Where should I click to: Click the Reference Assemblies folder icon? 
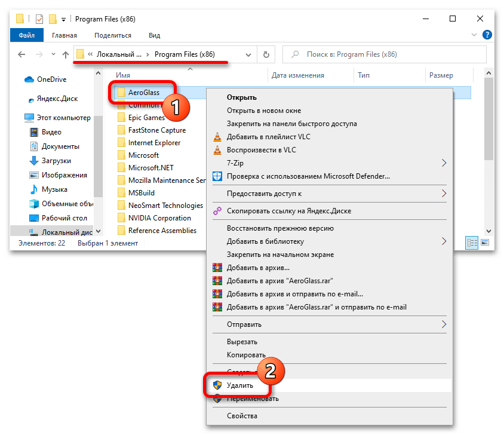(121, 231)
